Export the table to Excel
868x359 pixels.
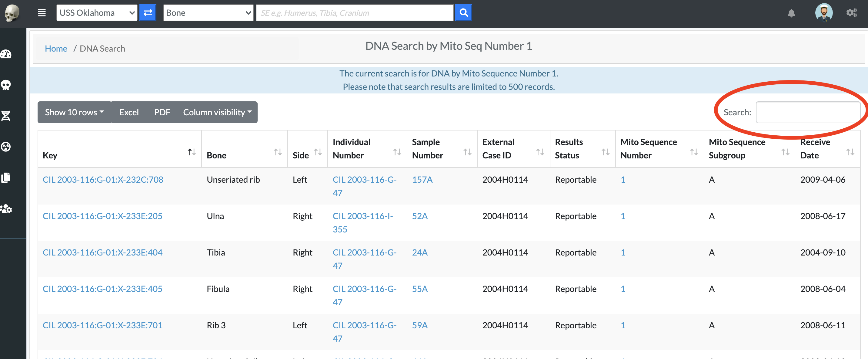tap(129, 112)
